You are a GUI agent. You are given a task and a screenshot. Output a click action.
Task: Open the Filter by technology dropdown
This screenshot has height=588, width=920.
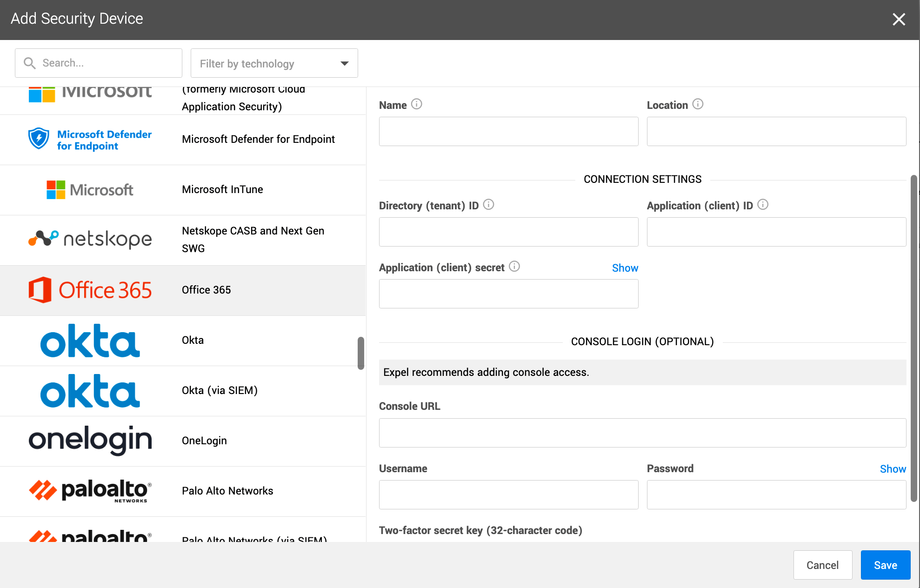(x=274, y=63)
